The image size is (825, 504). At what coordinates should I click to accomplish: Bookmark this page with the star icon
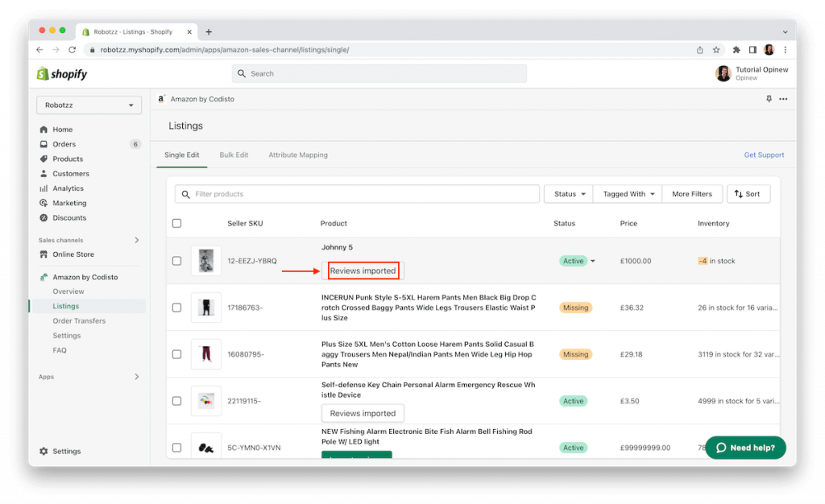click(716, 50)
